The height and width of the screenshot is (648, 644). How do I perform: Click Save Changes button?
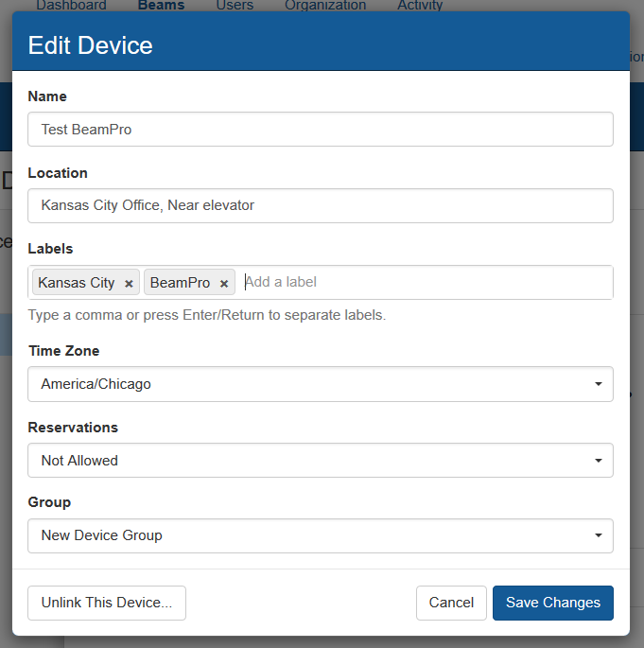click(552, 603)
